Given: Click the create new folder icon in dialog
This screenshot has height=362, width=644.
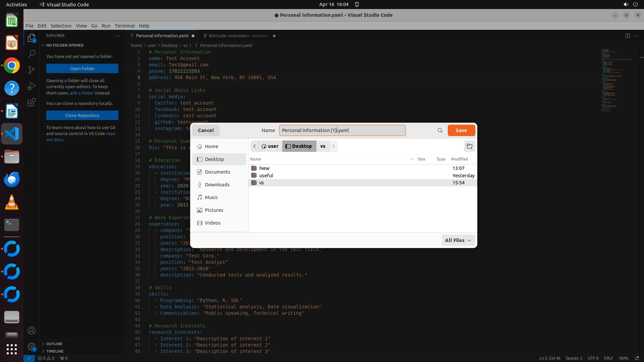Looking at the screenshot, I should pos(470,146).
